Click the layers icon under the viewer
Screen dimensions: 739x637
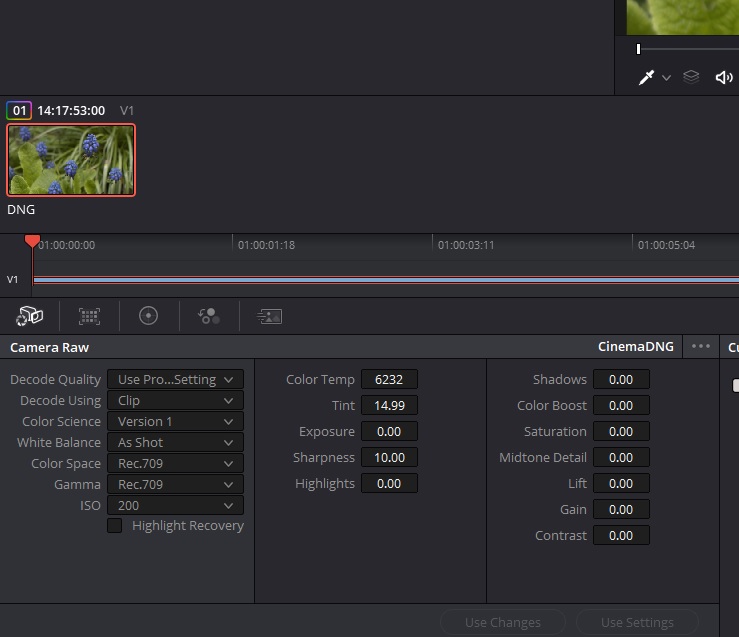[x=691, y=77]
